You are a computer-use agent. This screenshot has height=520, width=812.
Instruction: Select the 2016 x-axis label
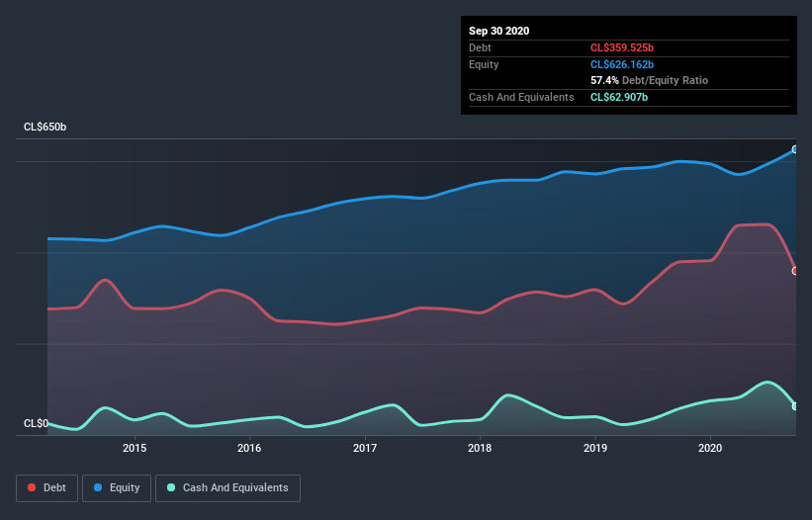coord(249,448)
